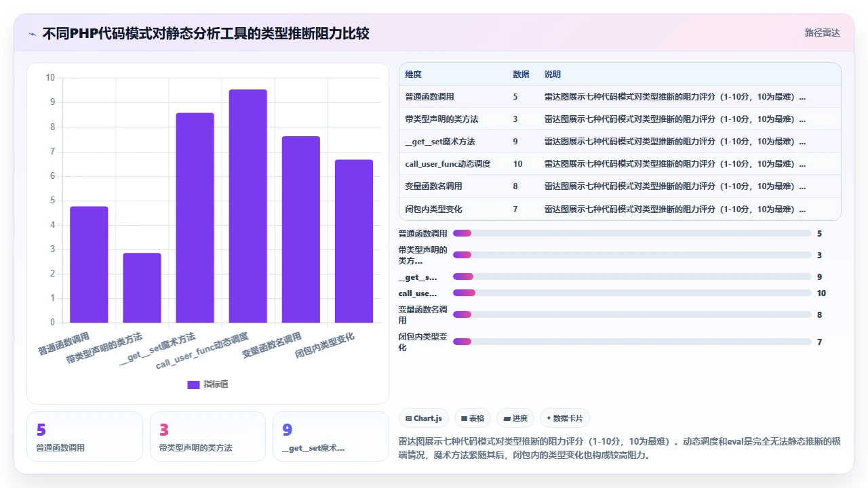Toggle the 指标值 legend item
The width and height of the screenshot is (868, 488).
(x=208, y=384)
